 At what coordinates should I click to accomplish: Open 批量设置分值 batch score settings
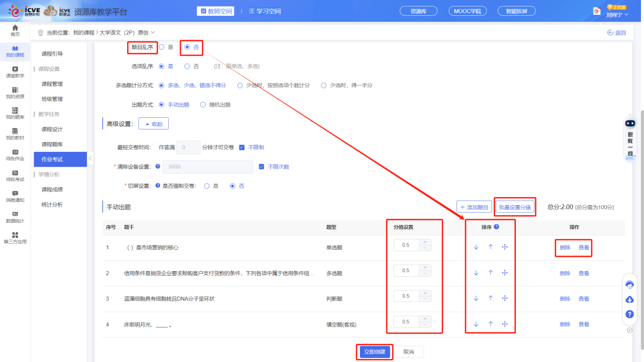click(514, 207)
